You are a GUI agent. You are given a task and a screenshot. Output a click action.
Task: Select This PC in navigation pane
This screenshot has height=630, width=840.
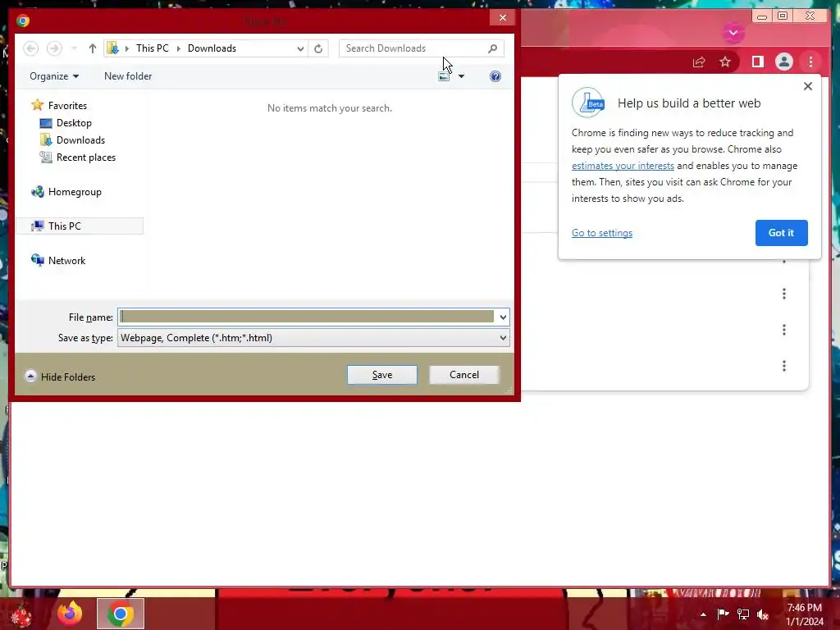(x=80, y=226)
